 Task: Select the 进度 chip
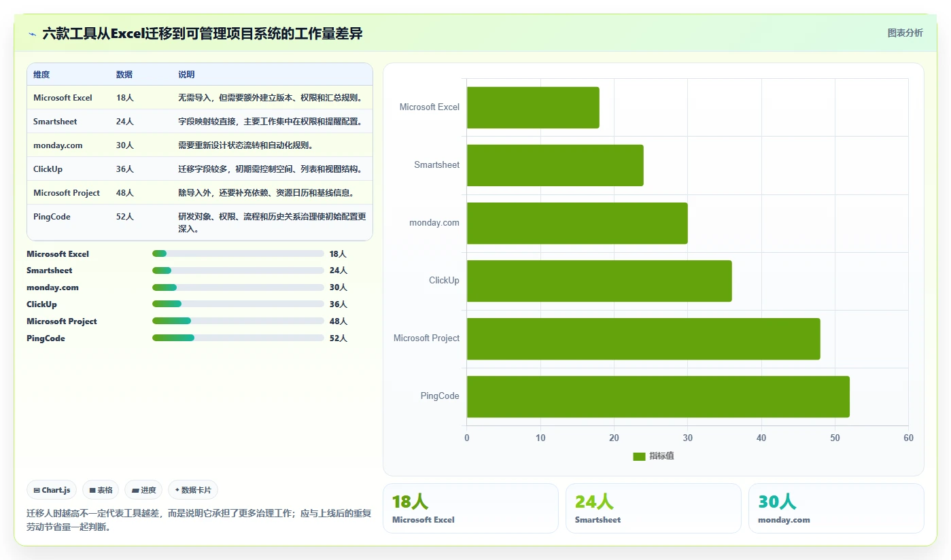pos(143,490)
